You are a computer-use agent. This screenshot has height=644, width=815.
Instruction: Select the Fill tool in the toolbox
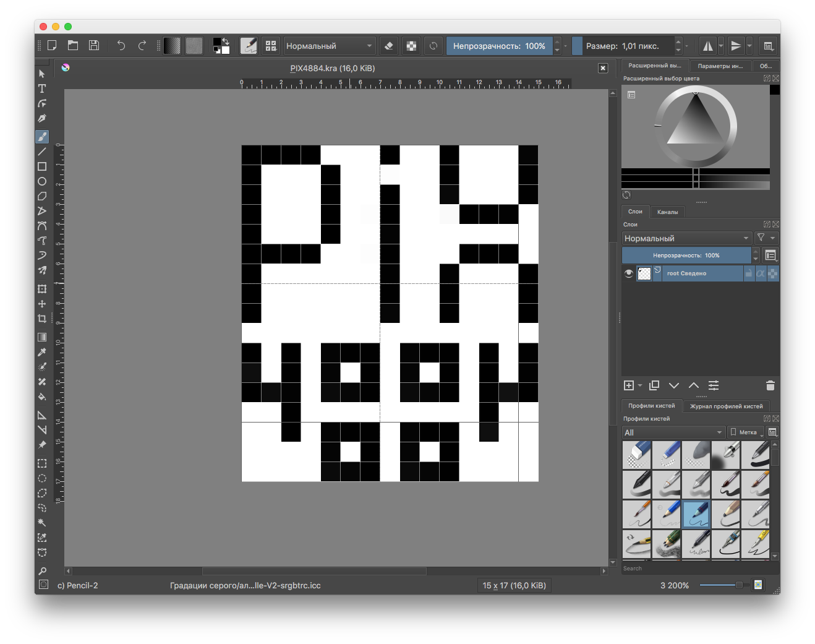pyautogui.click(x=42, y=397)
